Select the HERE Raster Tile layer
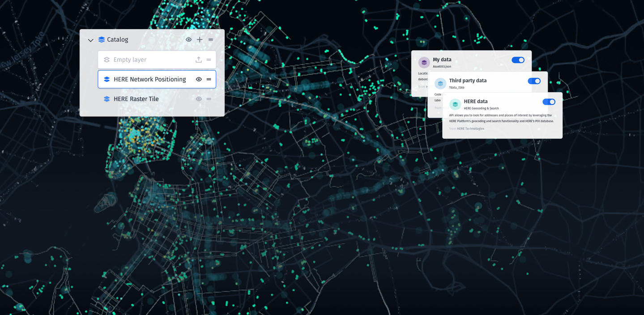Image resolution: width=644 pixels, height=315 pixels. click(157, 99)
